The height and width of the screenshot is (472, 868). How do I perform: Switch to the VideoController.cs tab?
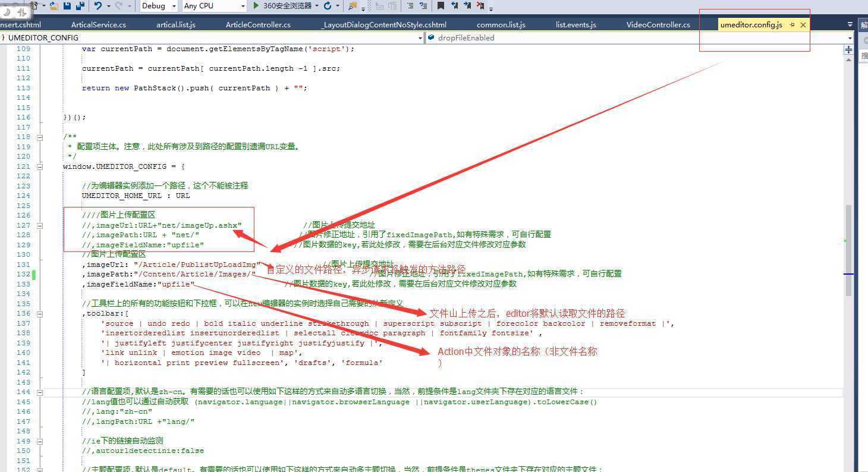(x=658, y=24)
